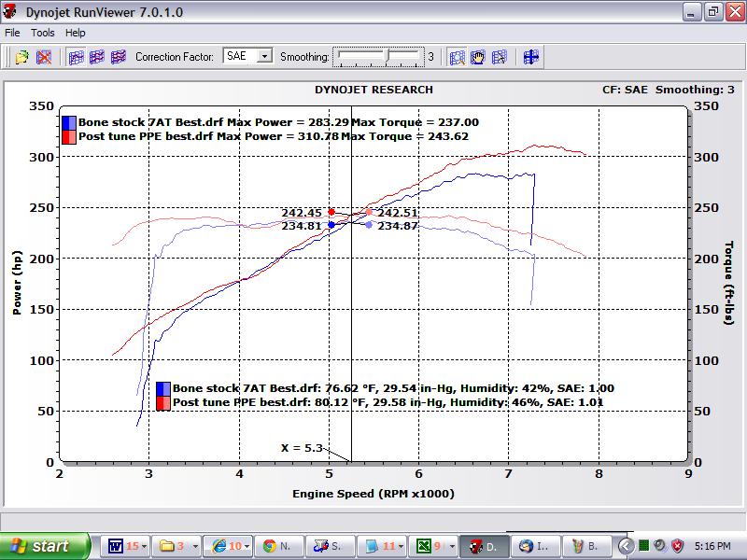Open the Internet Explorer taskbar group
Viewport: 747px width, 560px height.
(230, 546)
